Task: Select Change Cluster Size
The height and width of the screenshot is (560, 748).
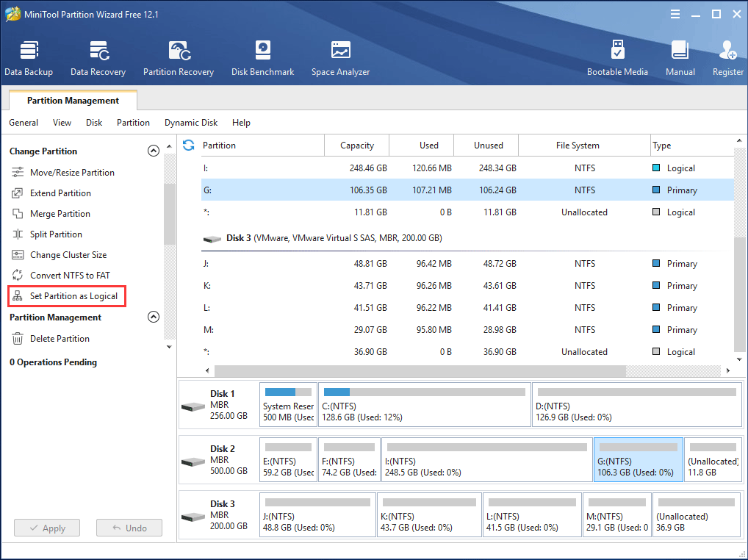Action: coord(59,254)
